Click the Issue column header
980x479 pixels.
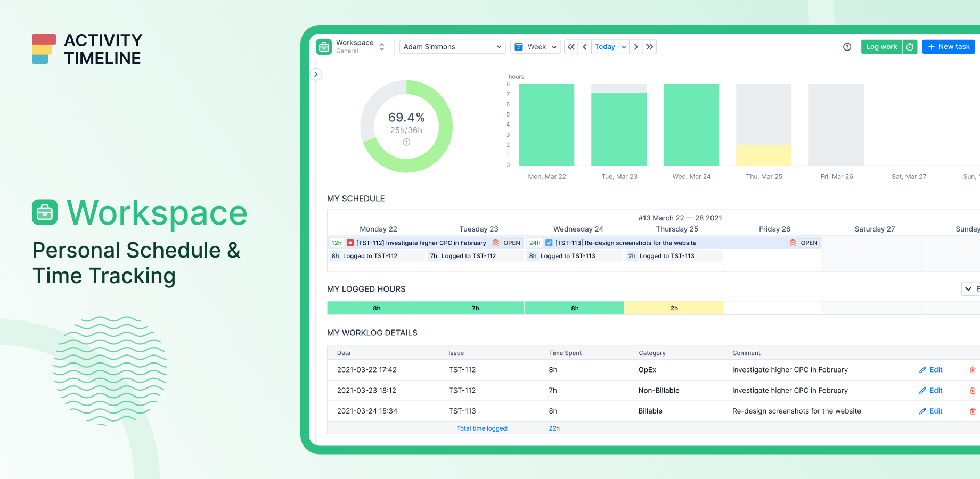(456, 353)
